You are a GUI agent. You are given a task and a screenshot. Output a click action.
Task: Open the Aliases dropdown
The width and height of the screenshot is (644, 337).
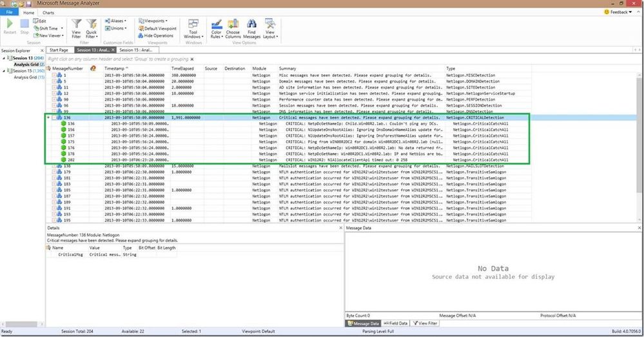pos(115,21)
